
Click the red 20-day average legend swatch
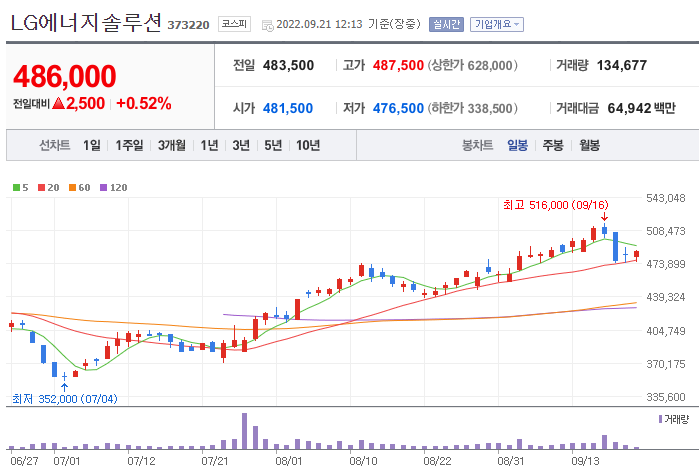click(x=41, y=188)
